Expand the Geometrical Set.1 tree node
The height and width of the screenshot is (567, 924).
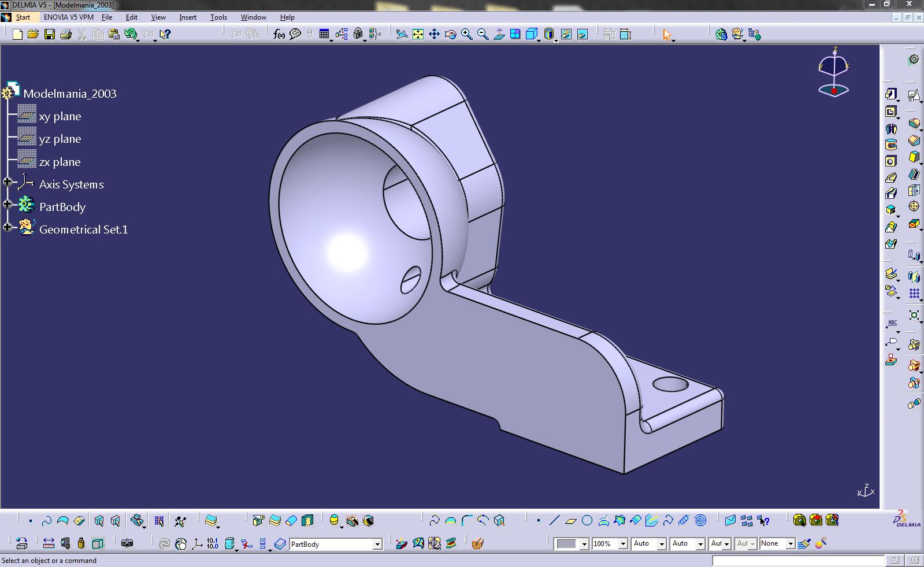8,227
